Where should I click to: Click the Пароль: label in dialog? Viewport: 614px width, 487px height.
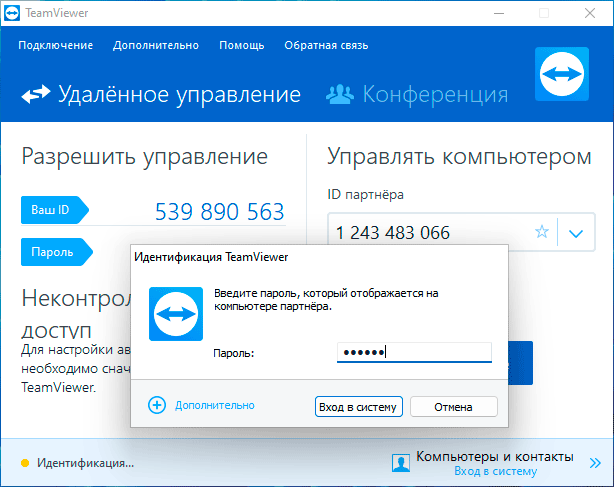(x=234, y=353)
